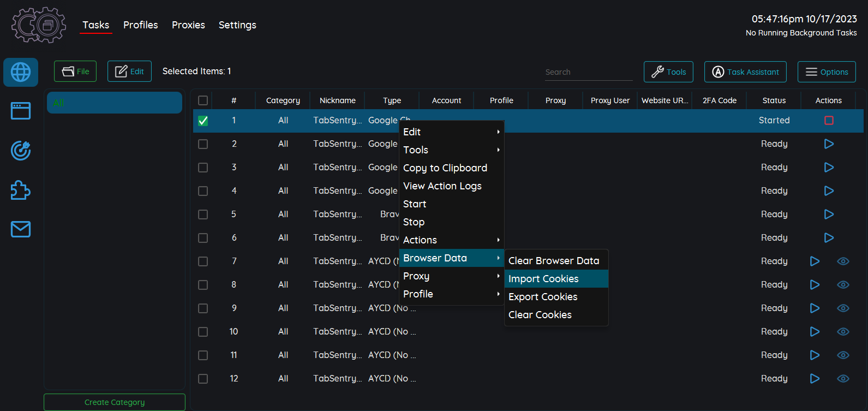868x411 pixels.
Task: Open the envelope mail sidebar icon
Action: [21, 229]
